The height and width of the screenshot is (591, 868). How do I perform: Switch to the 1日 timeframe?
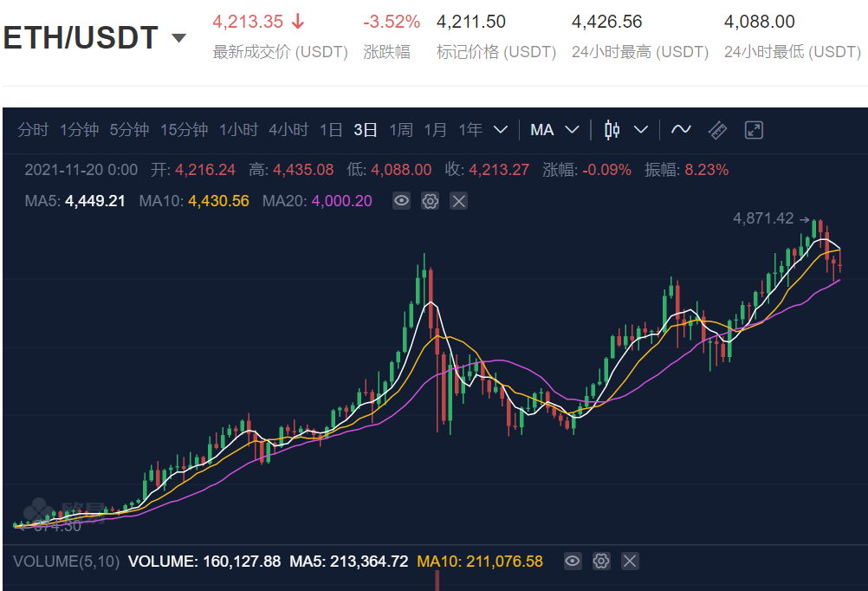click(x=331, y=130)
